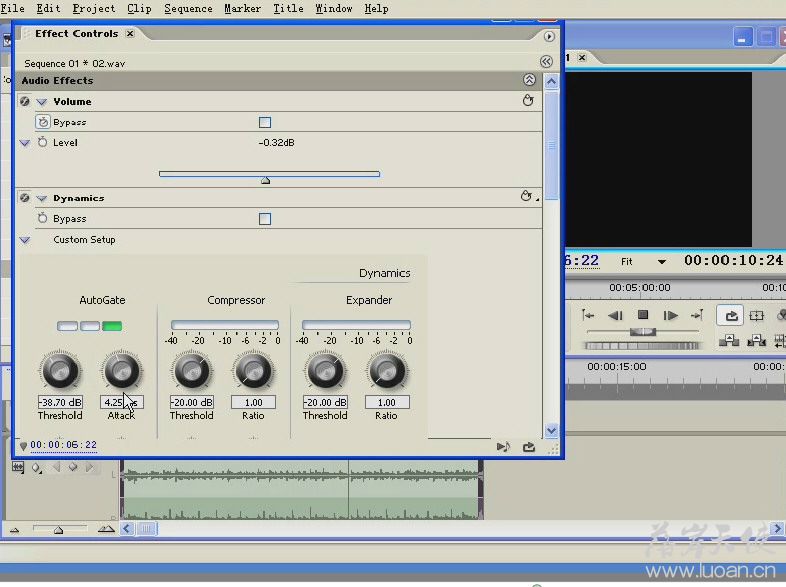
Task: Click the Expander Threshold knob
Action: click(x=325, y=371)
